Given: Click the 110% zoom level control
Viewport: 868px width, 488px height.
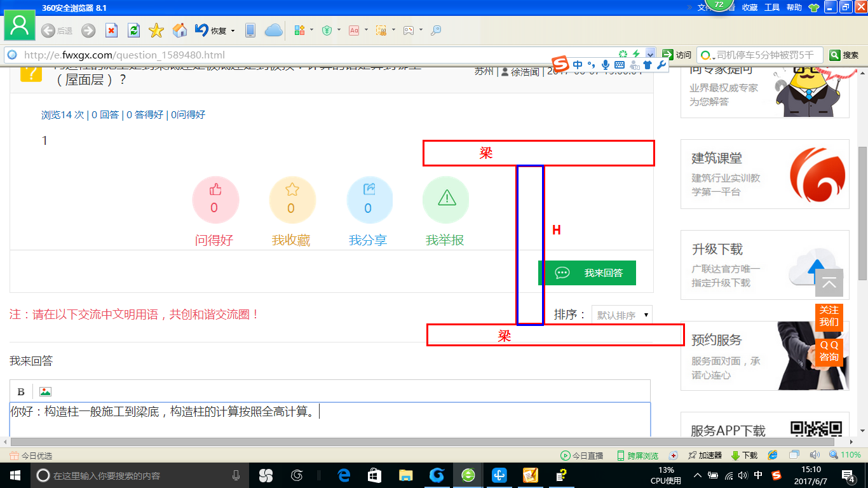Looking at the screenshot, I should pyautogui.click(x=844, y=455).
